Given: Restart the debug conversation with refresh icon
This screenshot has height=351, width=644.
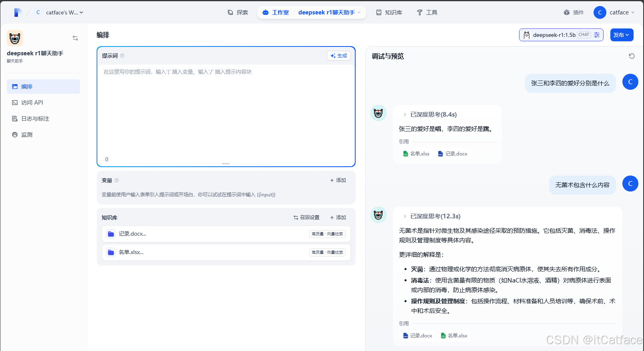Looking at the screenshot, I should [632, 56].
